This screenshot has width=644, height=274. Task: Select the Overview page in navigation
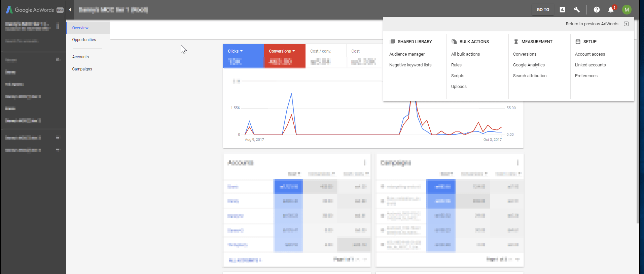tap(88, 28)
